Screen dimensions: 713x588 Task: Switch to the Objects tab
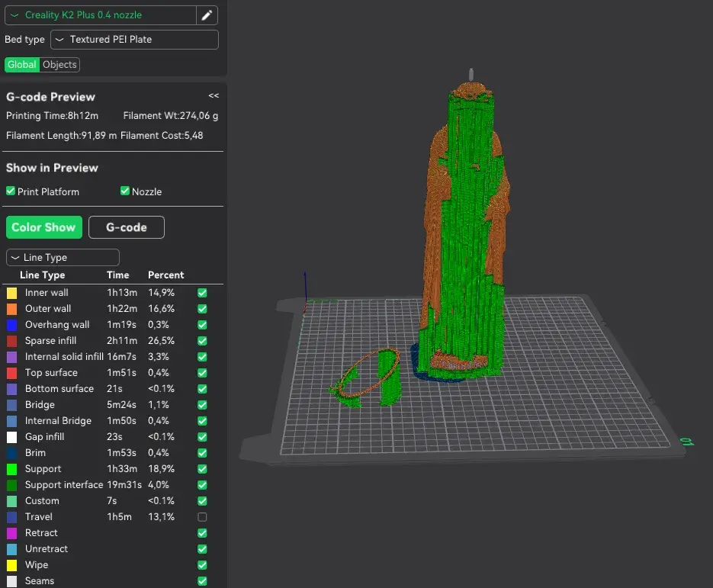59,65
